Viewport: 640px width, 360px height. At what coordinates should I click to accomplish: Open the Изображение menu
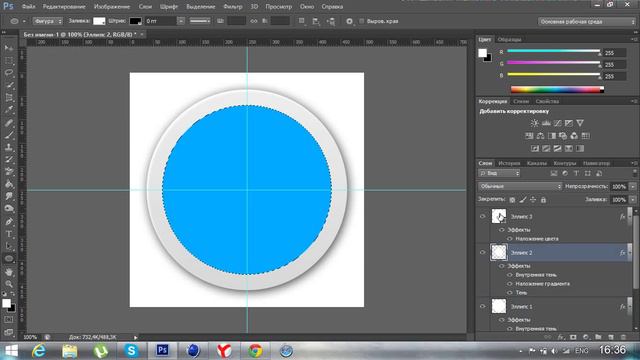(112, 7)
